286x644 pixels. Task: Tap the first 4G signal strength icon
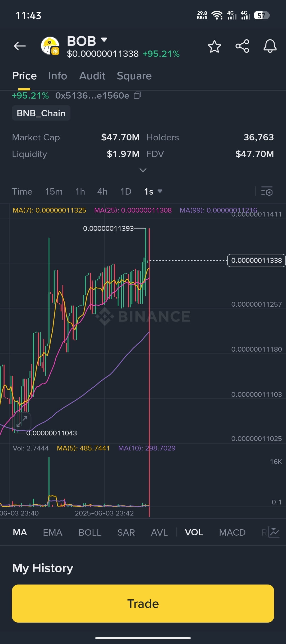[x=232, y=15]
